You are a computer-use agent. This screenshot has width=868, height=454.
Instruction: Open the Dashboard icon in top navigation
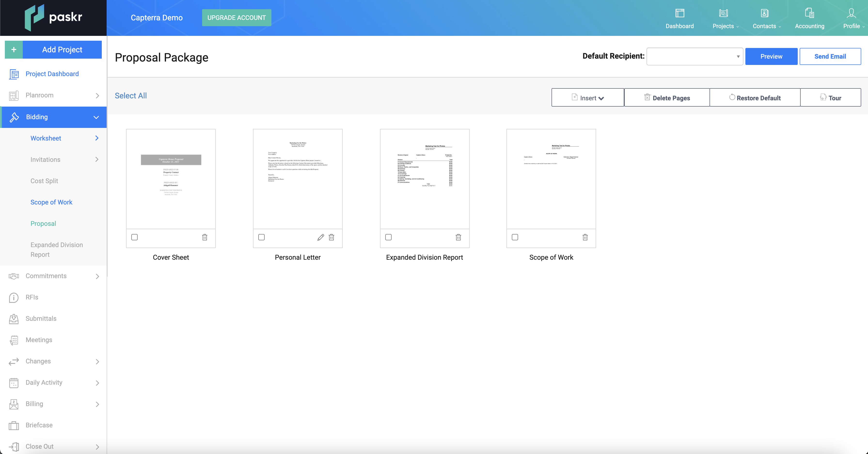(679, 14)
